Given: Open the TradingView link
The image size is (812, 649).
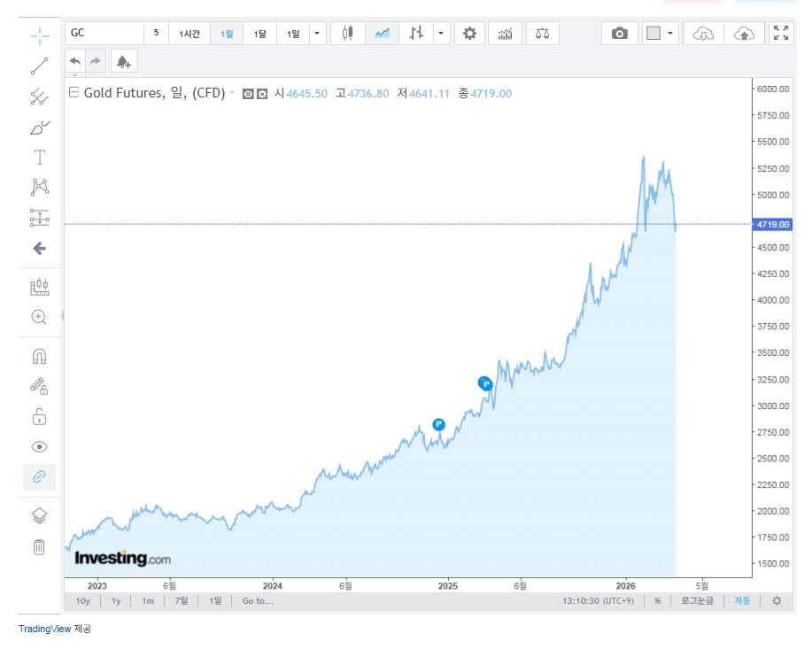Looking at the screenshot, I should click(x=44, y=629).
